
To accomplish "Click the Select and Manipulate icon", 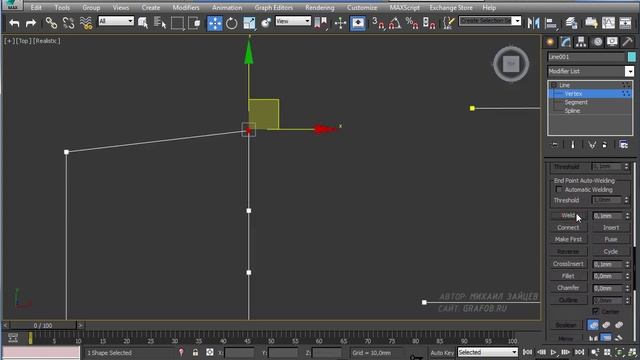I will click(x=340, y=23).
